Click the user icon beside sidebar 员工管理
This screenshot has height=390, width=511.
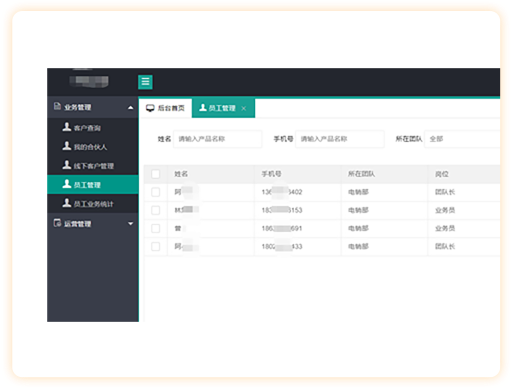click(67, 184)
